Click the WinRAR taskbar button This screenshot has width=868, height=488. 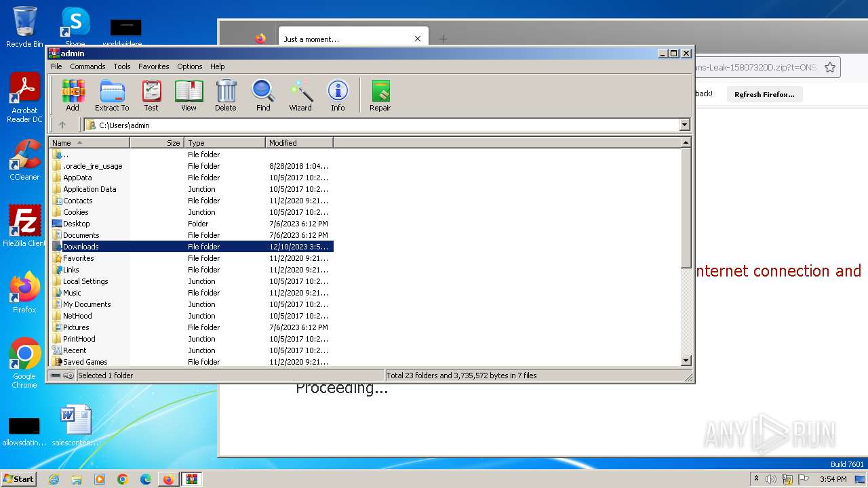[191, 479]
